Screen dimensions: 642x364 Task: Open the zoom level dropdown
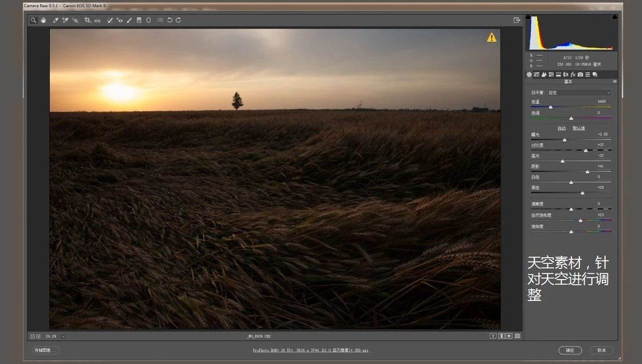pos(63,336)
